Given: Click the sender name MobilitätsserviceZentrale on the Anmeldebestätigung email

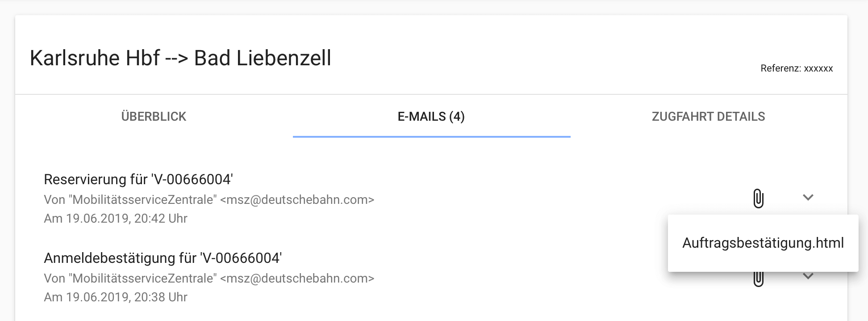Looking at the screenshot, I should pos(145,278).
